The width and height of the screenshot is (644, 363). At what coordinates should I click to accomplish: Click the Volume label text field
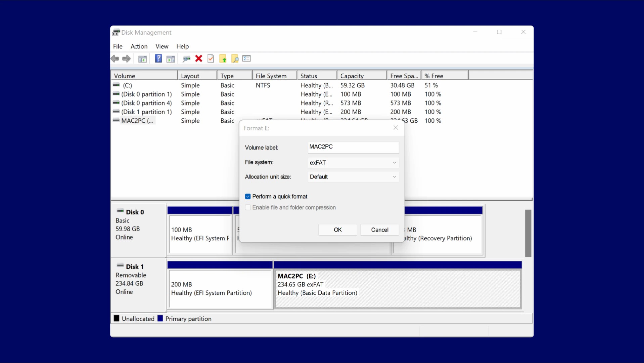click(x=353, y=147)
